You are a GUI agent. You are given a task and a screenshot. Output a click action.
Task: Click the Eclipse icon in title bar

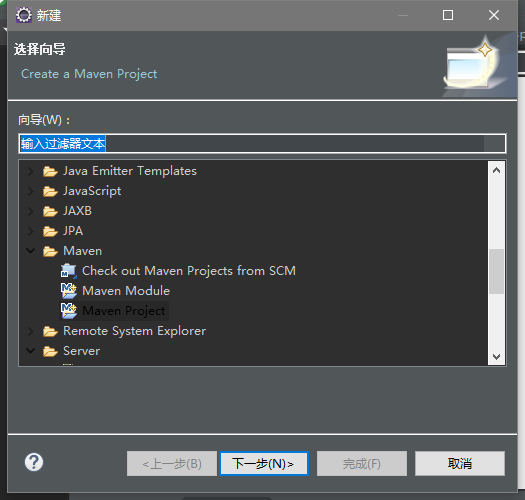coord(24,15)
